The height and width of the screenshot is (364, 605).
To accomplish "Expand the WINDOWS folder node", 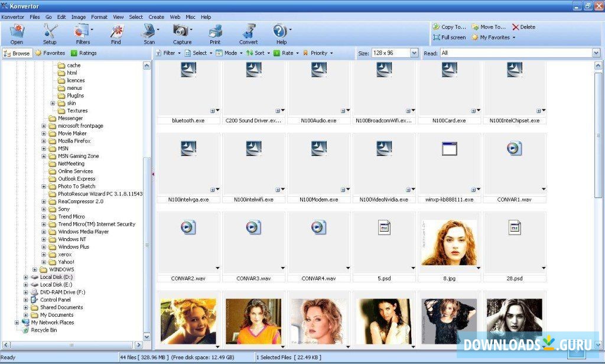I will pos(35,270).
